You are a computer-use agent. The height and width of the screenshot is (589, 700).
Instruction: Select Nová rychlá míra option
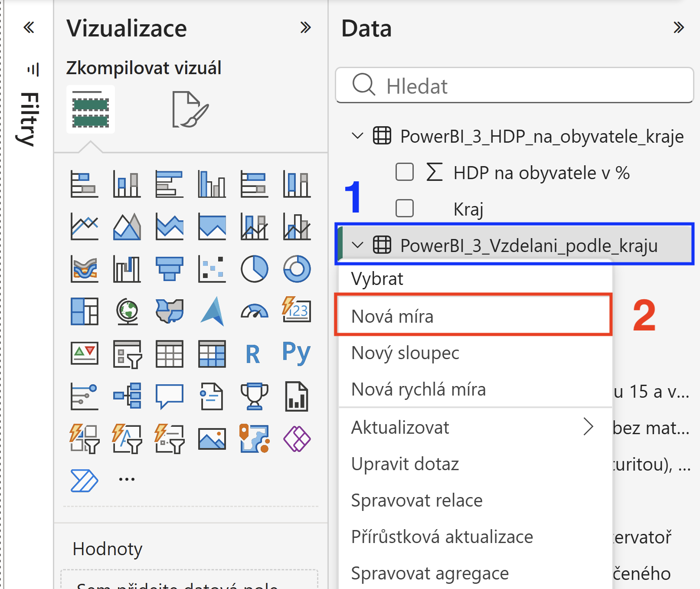pos(475,389)
